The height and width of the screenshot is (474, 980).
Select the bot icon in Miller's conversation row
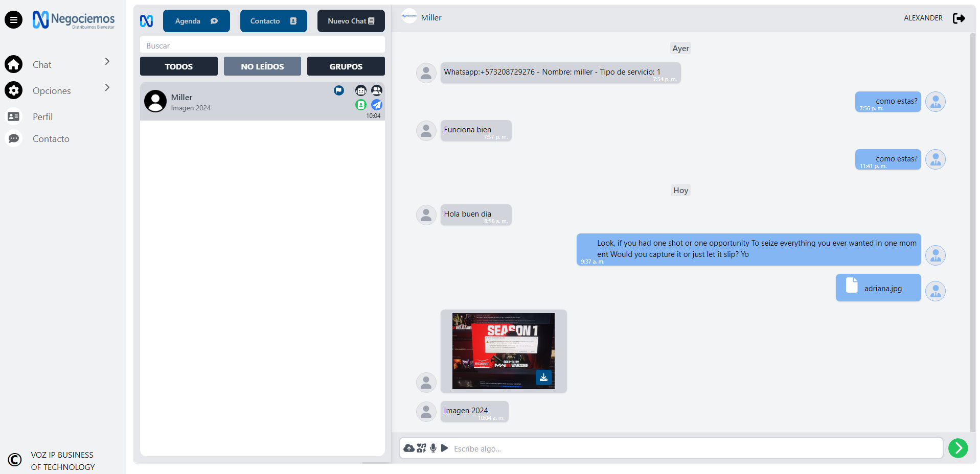tap(361, 90)
